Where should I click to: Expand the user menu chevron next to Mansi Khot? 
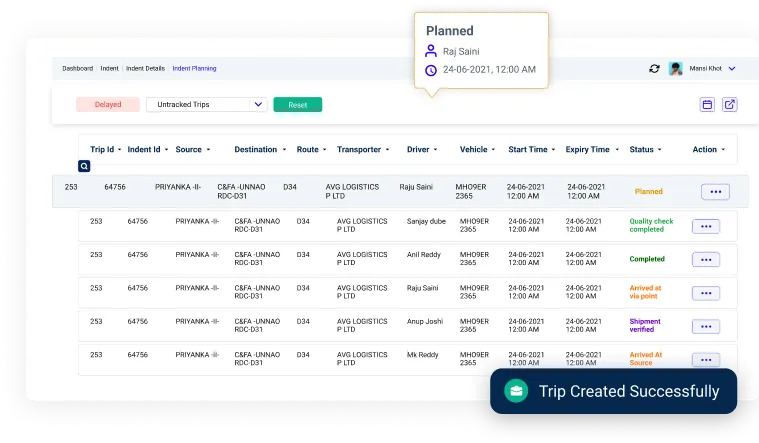(x=732, y=69)
